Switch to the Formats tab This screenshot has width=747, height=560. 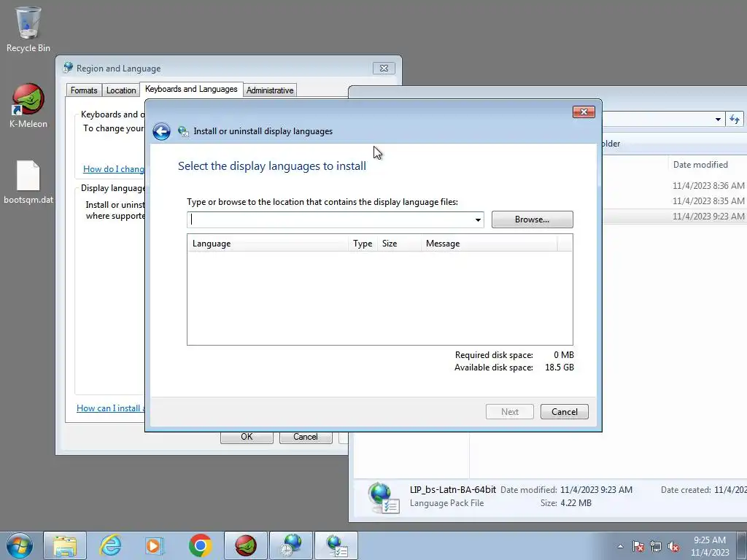point(84,90)
